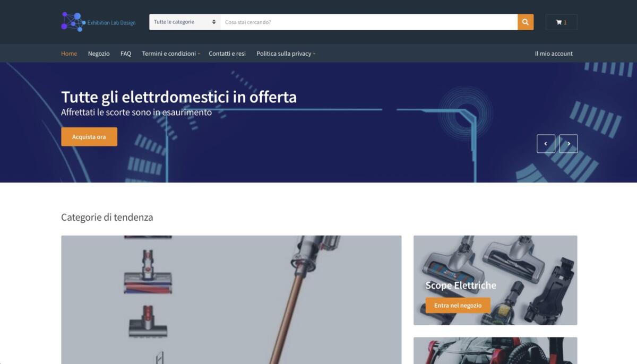Screen dimensions: 637x364
Task: Click the cart item count badge
Action: tap(565, 22)
